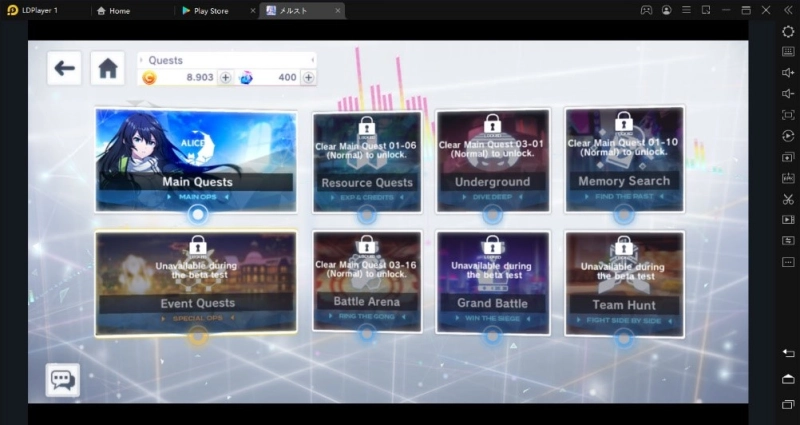Add gems with the 400 plus button
Viewport: 800px width, 425px height.
click(308, 78)
